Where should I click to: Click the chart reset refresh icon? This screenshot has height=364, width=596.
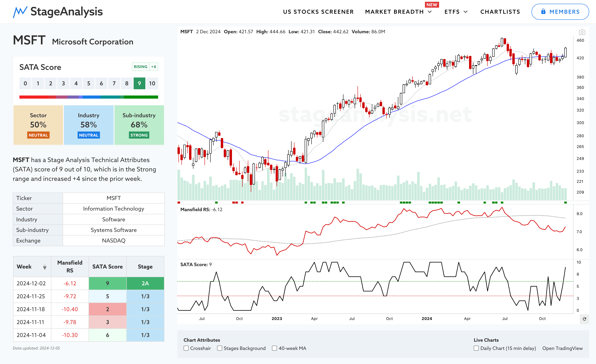coord(584,319)
